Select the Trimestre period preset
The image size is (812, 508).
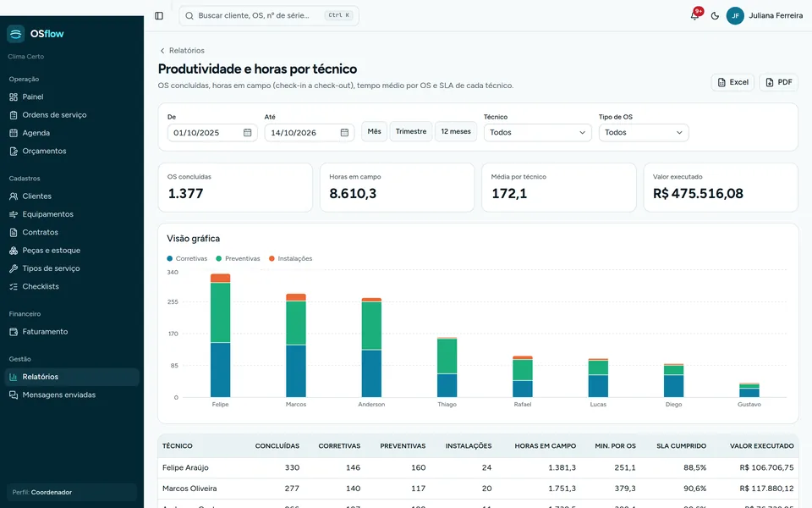(x=411, y=132)
